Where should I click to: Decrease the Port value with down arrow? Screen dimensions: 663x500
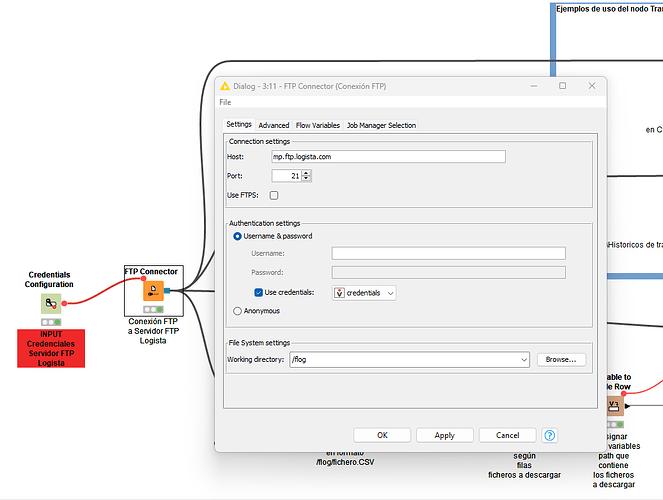pyautogui.click(x=307, y=179)
